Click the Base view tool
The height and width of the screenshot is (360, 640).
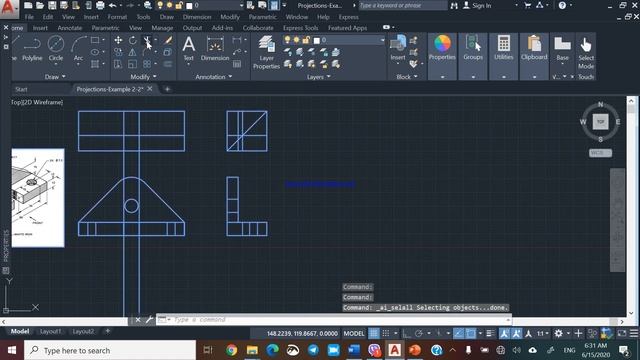(562, 48)
